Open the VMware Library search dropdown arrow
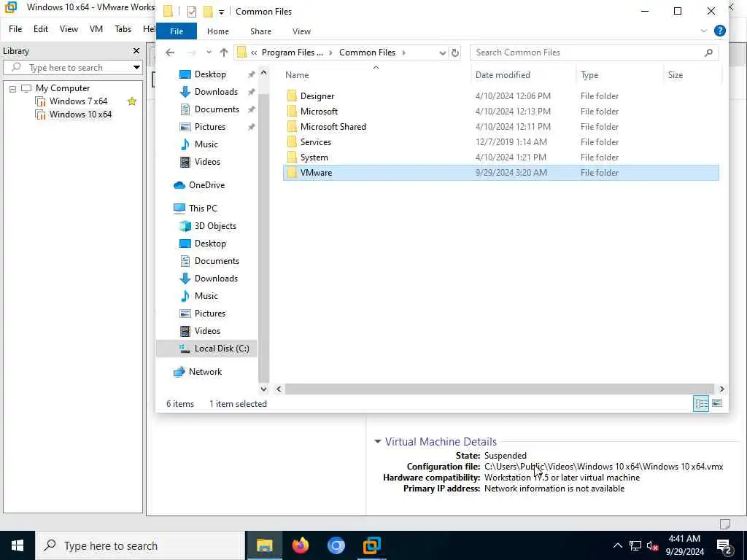 pos(136,67)
